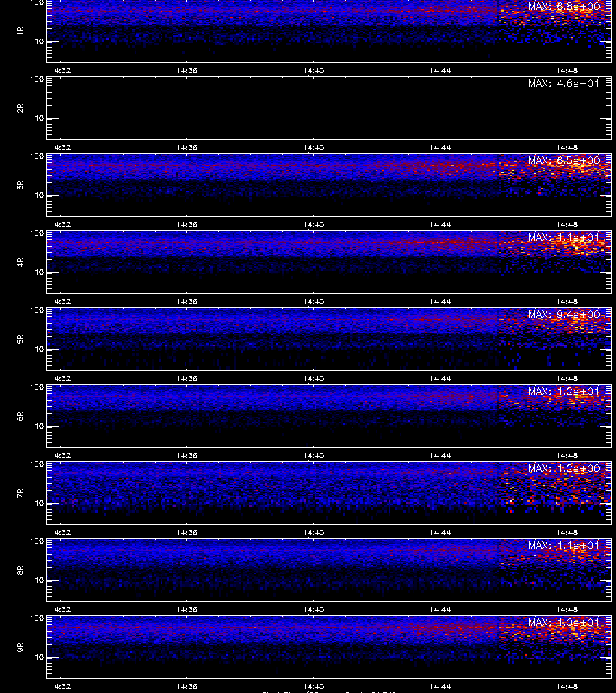Click the '10' y-axis label of panel 4R
Viewport: 616px width, 693px height.
pyautogui.click(x=39, y=273)
